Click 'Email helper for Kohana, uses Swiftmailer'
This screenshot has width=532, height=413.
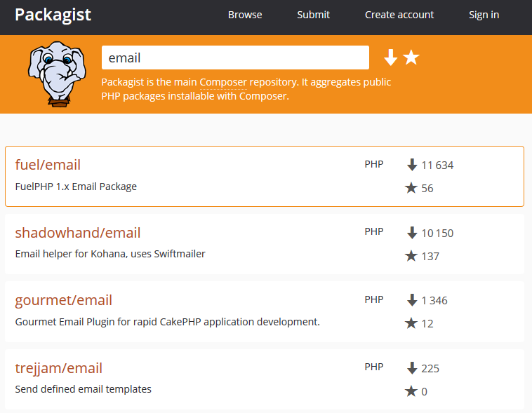(110, 254)
